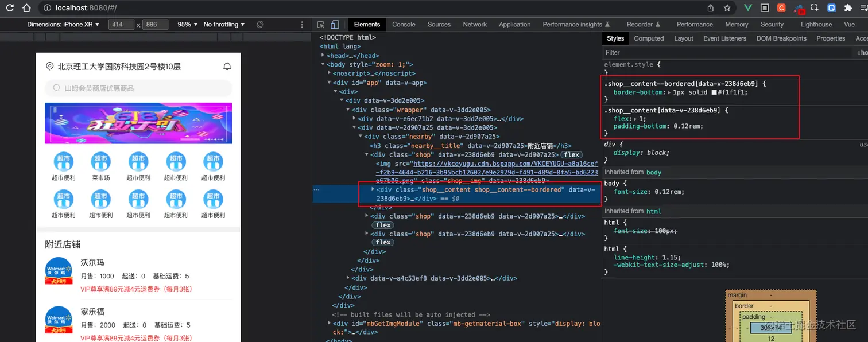Activate the inspect element picker
This screenshot has height=342, width=868.
[x=321, y=25]
